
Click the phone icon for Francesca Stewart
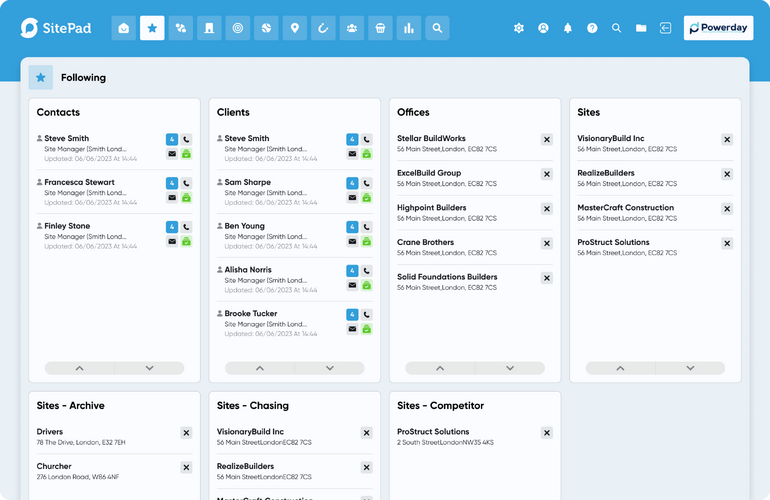click(186, 183)
